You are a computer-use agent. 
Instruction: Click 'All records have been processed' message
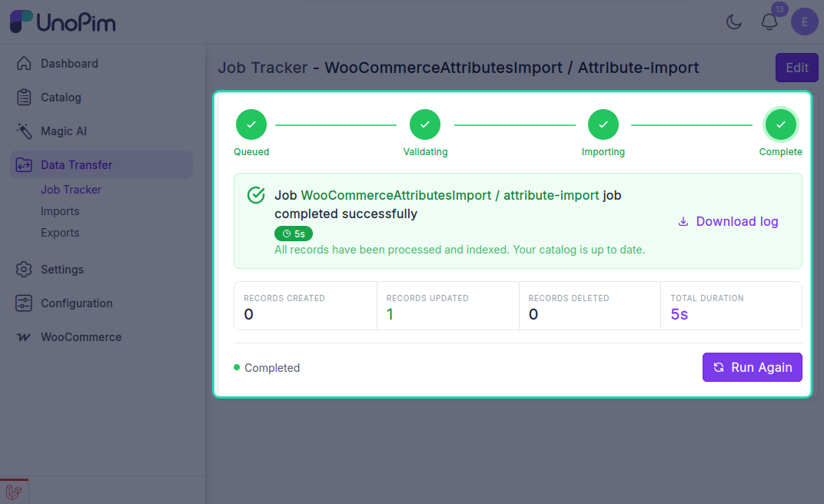click(460, 250)
